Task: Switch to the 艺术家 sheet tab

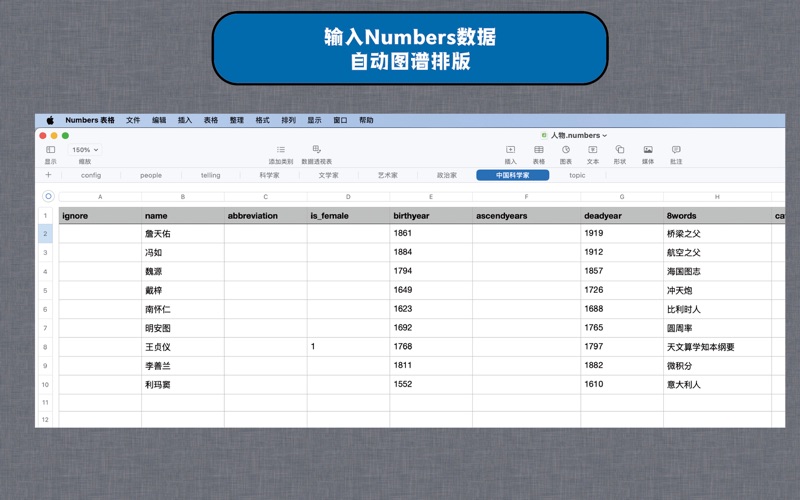Action: pos(388,175)
